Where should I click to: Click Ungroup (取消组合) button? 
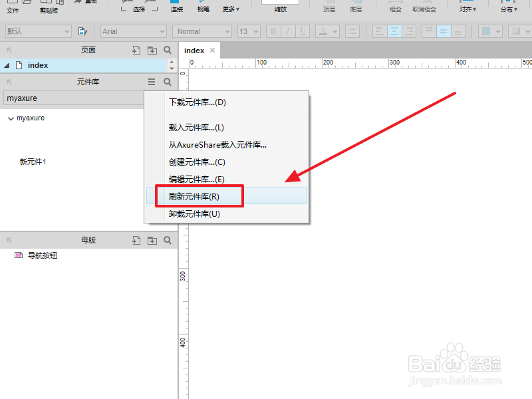[424, 7]
